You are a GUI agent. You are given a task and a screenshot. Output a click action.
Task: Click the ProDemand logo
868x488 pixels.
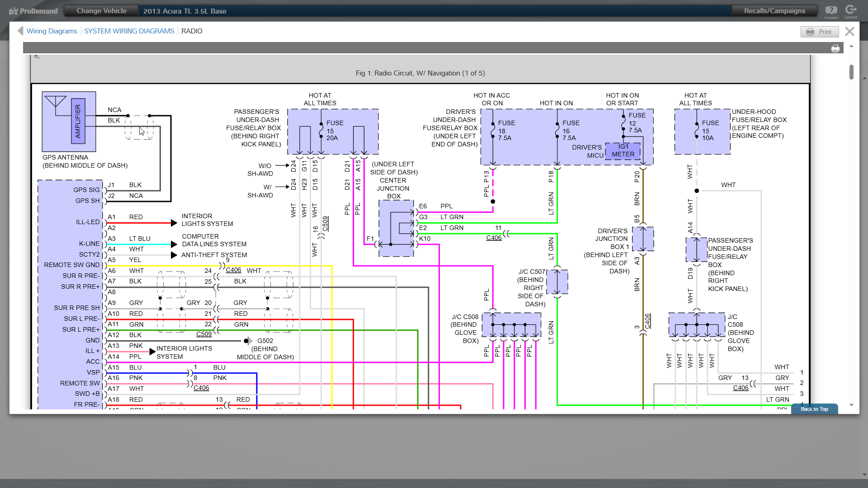(33, 11)
